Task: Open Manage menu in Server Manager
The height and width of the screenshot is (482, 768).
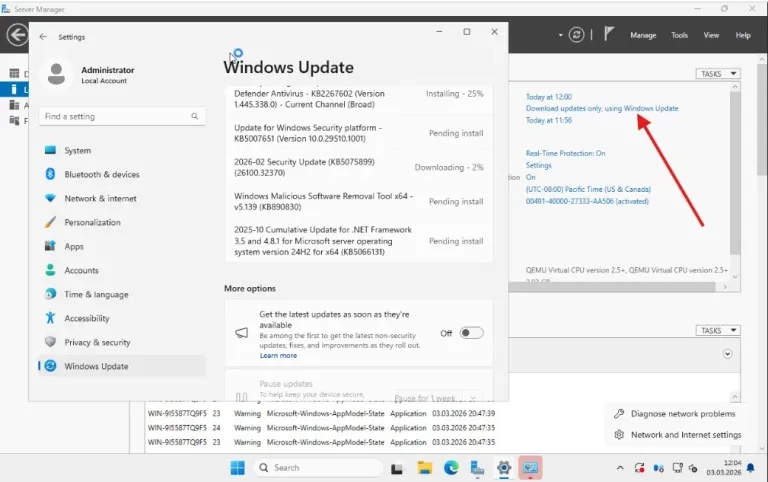Action: click(x=643, y=35)
